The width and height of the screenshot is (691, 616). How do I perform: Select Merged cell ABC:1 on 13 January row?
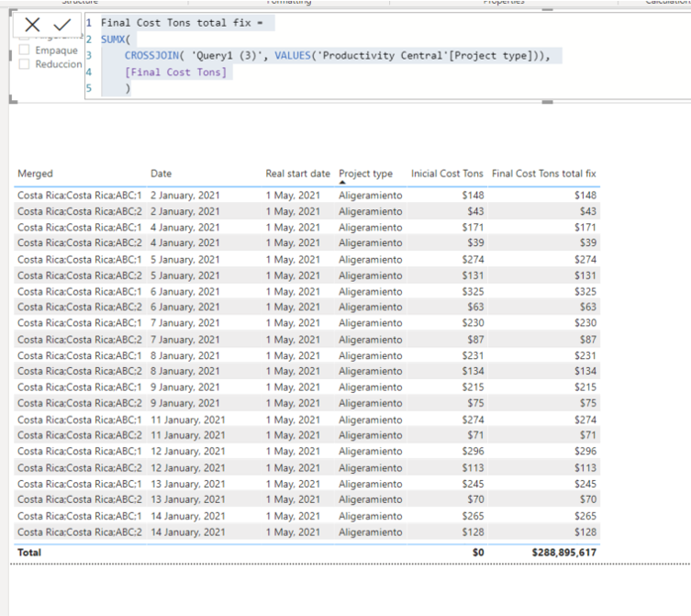click(80, 484)
